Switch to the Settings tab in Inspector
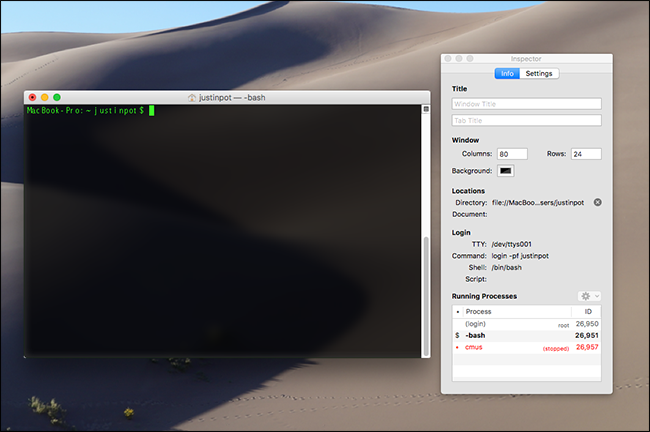Image resolution: width=650 pixels, height=432 pixels. 539,73
